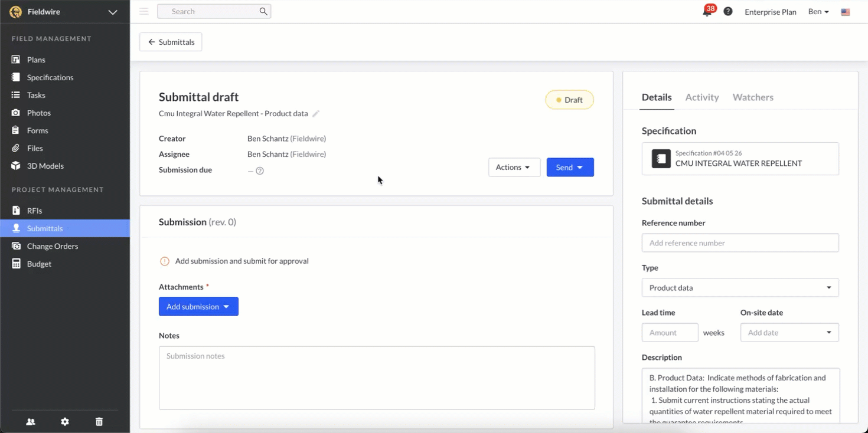This screenshot has height=433, width=868.
Task: Click the US flag language icon
Action: (846, 12)
